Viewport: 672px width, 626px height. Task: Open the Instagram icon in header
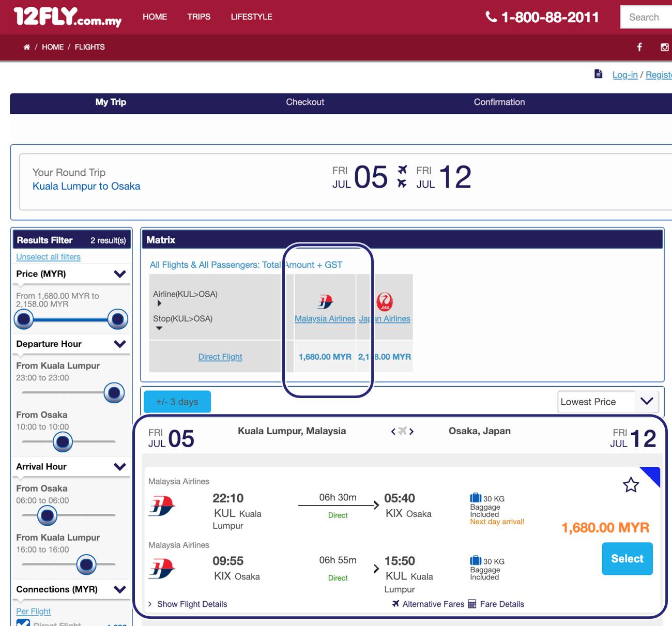[x=665, y=47]
